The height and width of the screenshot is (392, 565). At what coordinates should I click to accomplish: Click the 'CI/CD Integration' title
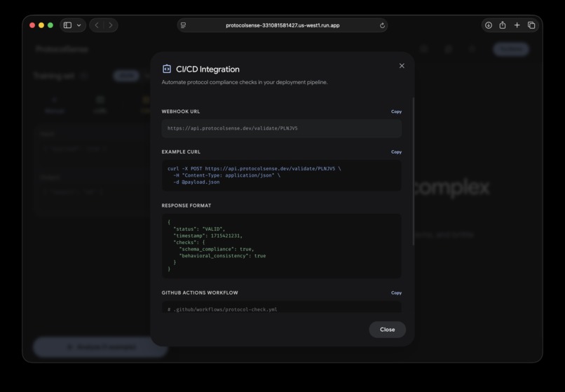pos(207,69)
